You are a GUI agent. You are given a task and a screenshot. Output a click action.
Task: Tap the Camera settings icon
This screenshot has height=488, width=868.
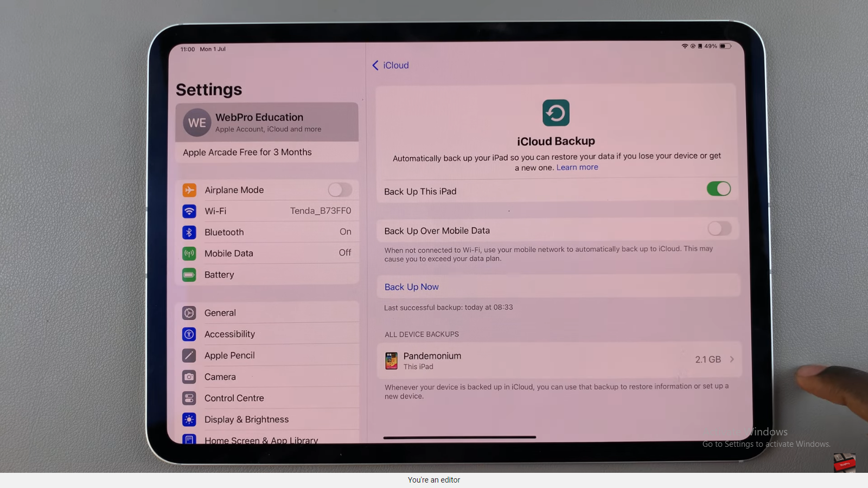click(x=189, y=377)
